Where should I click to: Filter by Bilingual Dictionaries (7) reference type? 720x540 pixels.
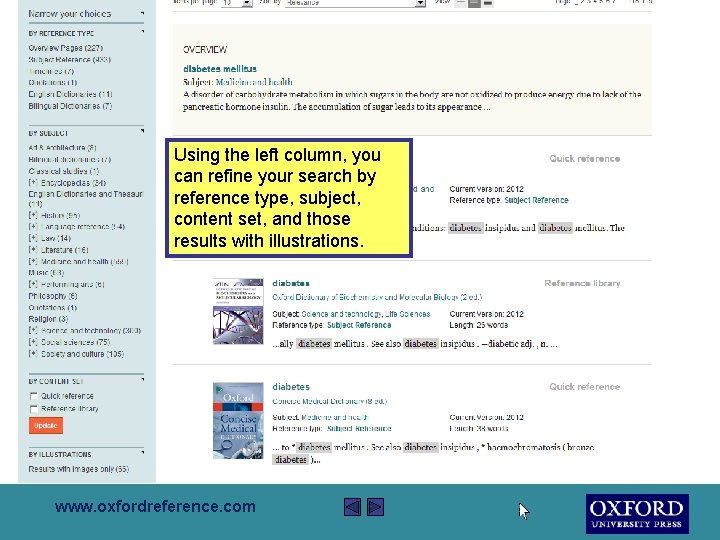click(70, 106)
